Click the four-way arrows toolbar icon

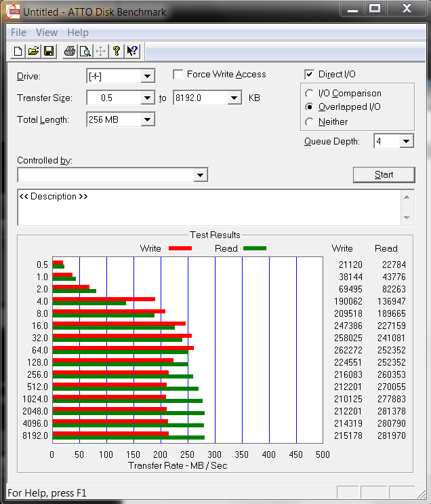[x=100, y=51]
